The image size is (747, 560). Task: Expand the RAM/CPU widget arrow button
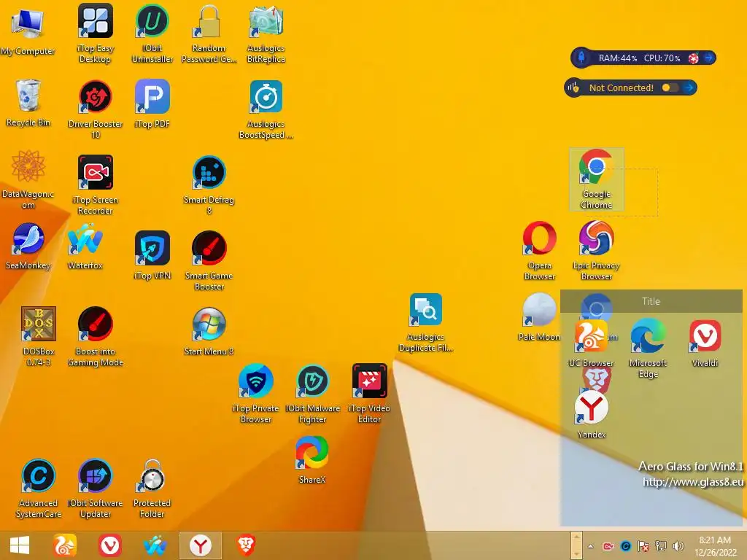708,58
